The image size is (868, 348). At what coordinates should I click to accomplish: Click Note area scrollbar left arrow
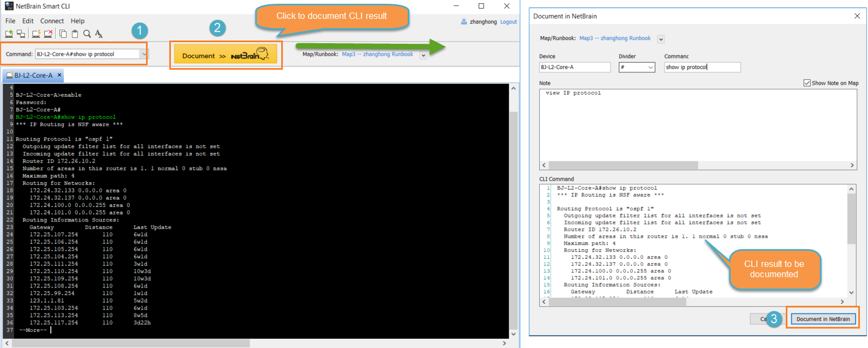(544, 165)
